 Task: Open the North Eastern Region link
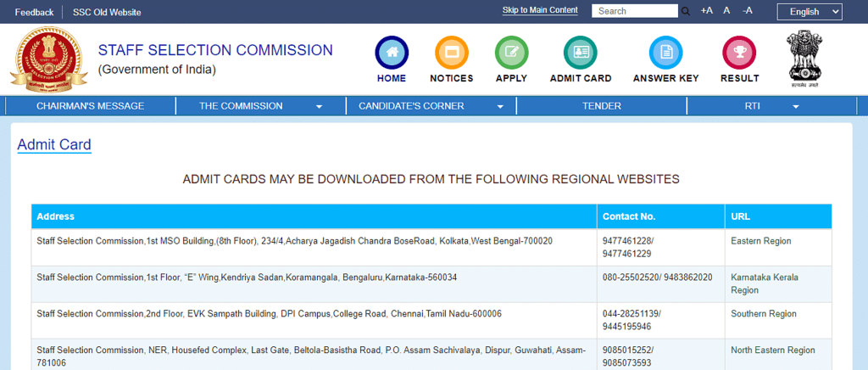(x=773, y=350)
